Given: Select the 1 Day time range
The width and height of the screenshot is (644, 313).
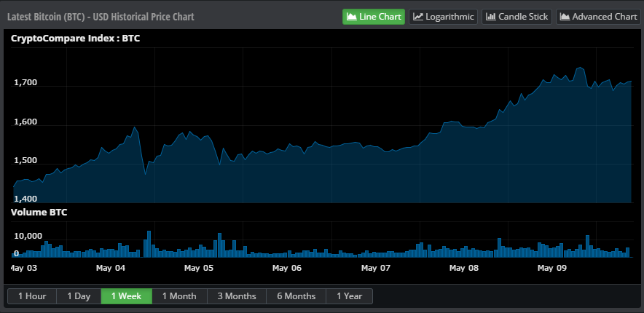Looking at the screenshot, I should tap(79, 296).
